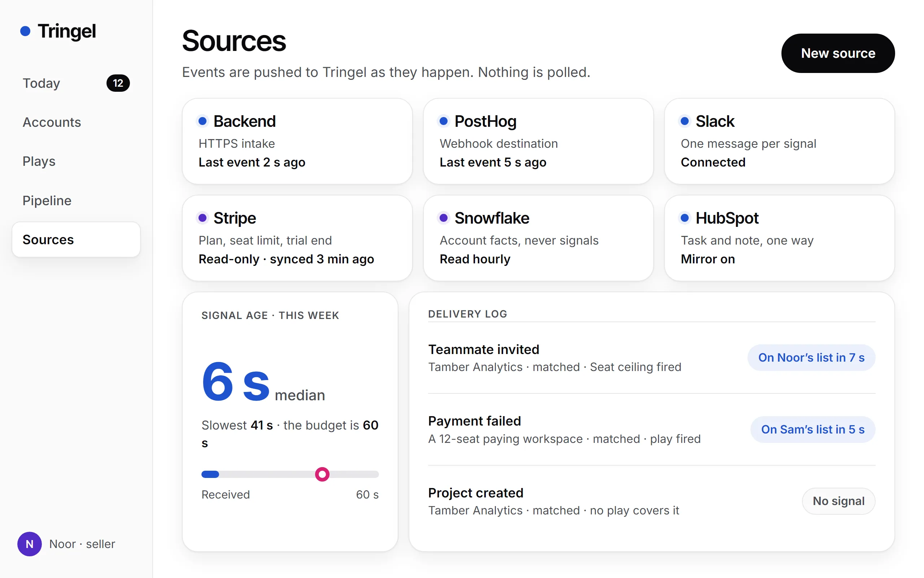Screen dimensions: 924x578
Task: Select the 'Payment failed' log entry
Action: [651, 429]
